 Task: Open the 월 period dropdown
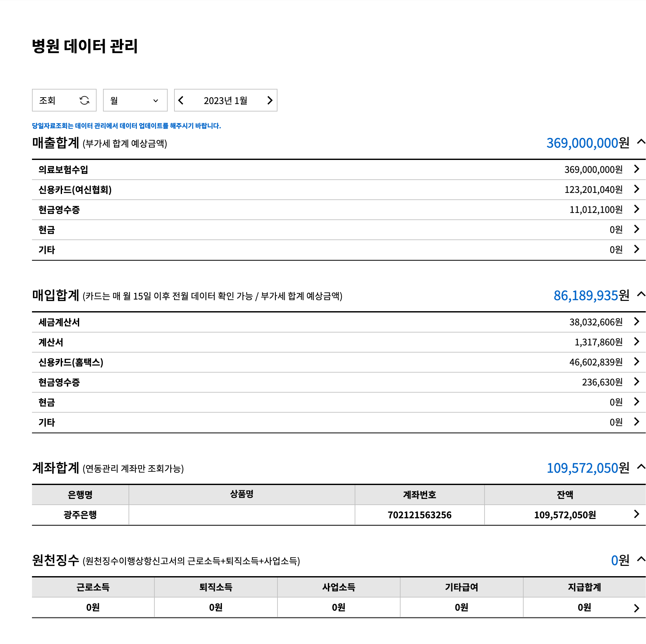(x=135, y=100)
